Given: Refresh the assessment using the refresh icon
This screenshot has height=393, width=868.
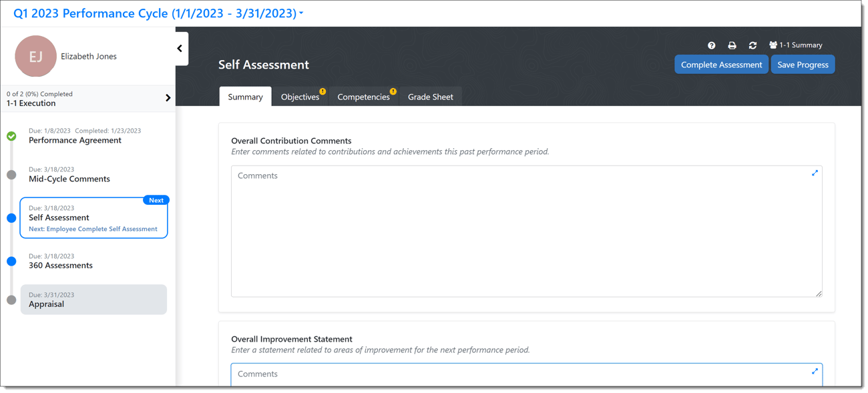Looking at the screenshot, I should coord(752,45).
